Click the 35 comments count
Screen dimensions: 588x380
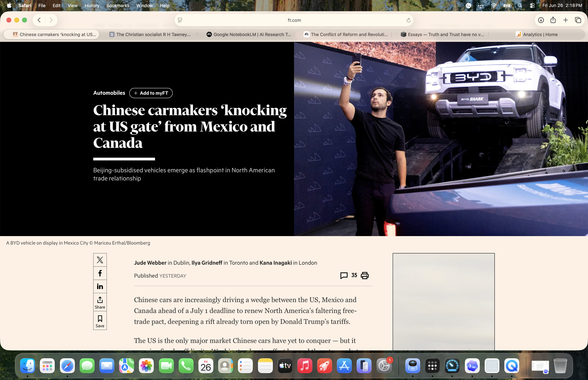[354, 275]
